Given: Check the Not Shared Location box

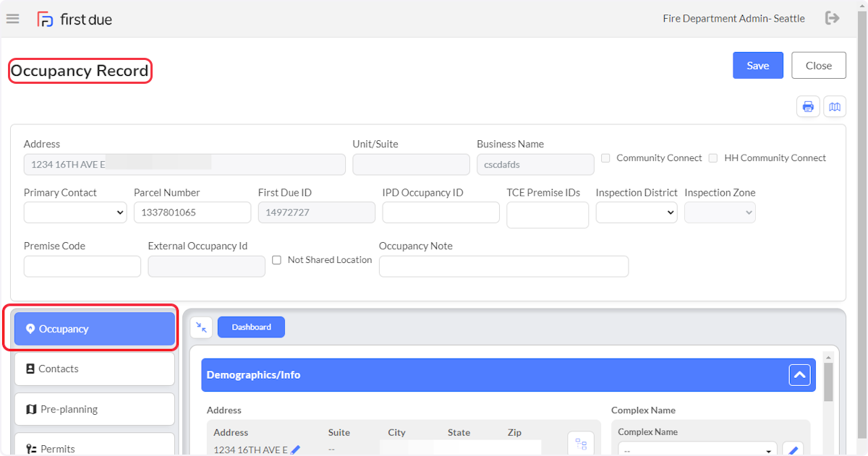Looking at the screenshot, I should (276, 260).
